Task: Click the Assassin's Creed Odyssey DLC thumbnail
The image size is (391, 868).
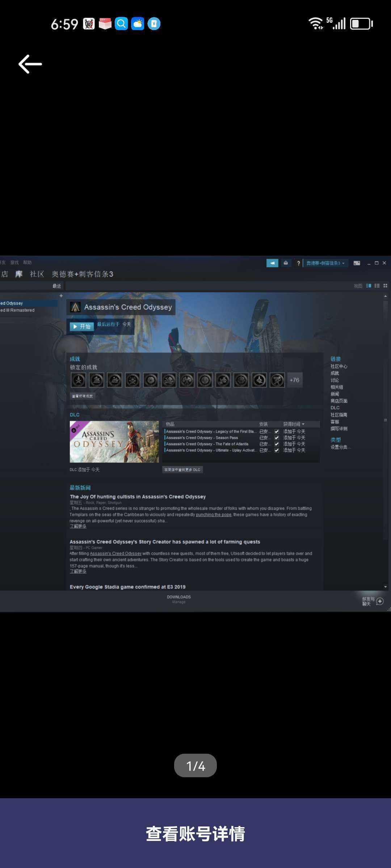Action: (x=114, y=442)
